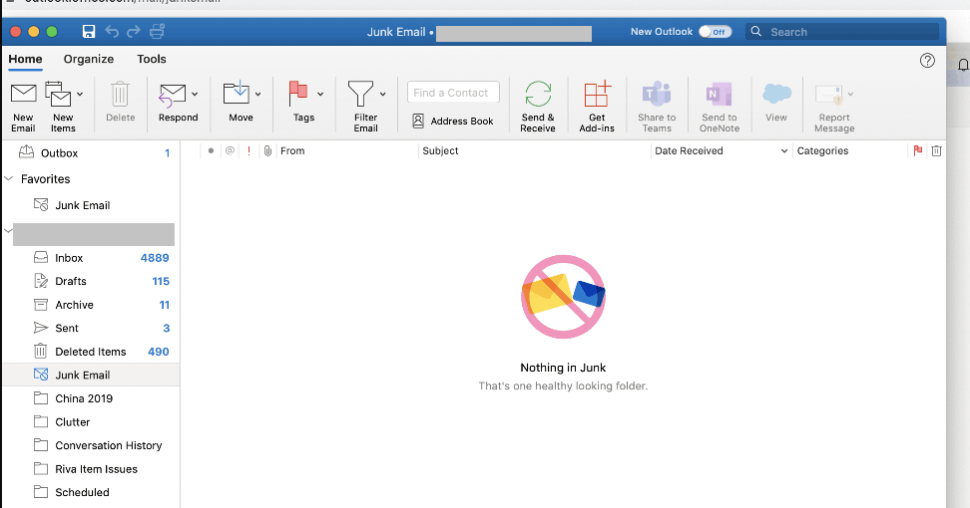Click the unread dot column header
970x508 pixels.
[211, 150]
